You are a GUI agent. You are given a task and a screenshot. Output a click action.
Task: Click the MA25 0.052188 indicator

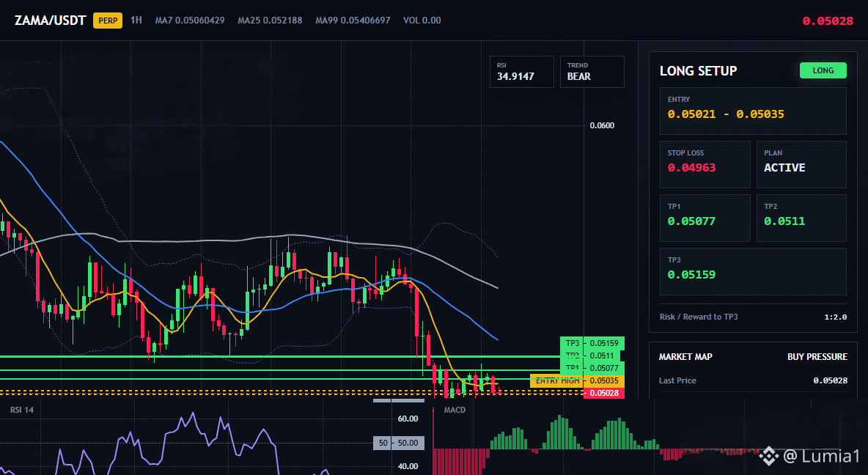270,20
